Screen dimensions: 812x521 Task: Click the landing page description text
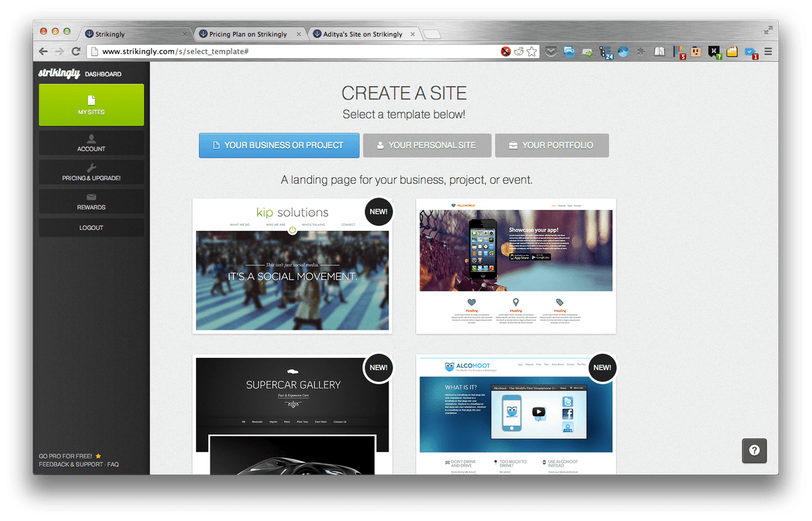[x=407, y=180]
